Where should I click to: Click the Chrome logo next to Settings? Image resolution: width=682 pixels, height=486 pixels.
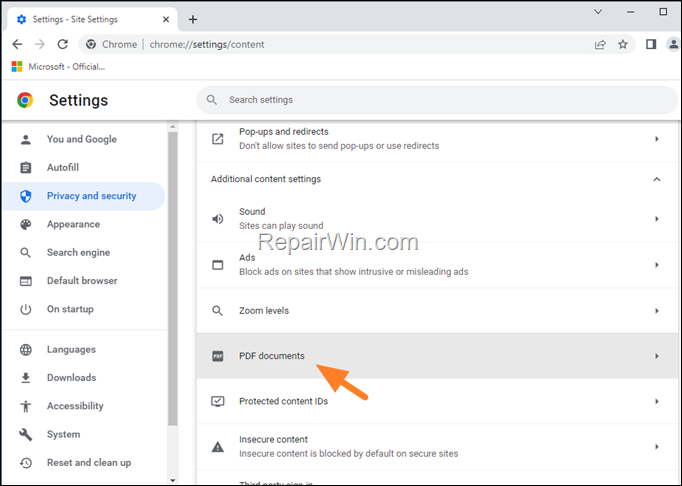click(x=25, y=100)
